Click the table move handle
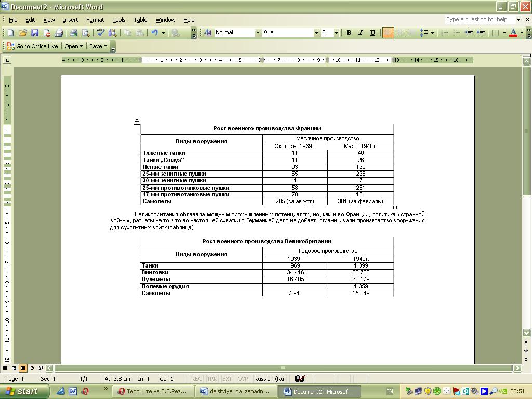This screenshot has width=532, height=399. [137, 121]
